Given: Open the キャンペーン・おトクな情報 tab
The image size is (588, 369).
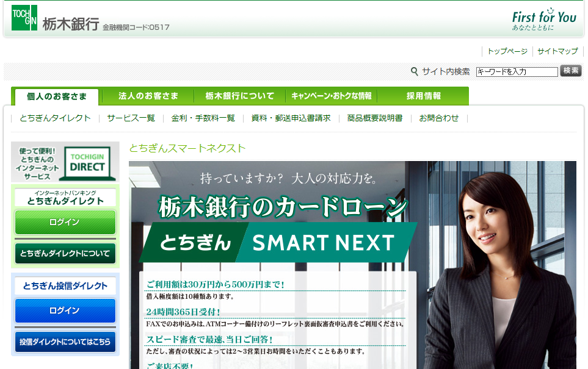Looking at the screenshot, I should [x=332, y=96].
